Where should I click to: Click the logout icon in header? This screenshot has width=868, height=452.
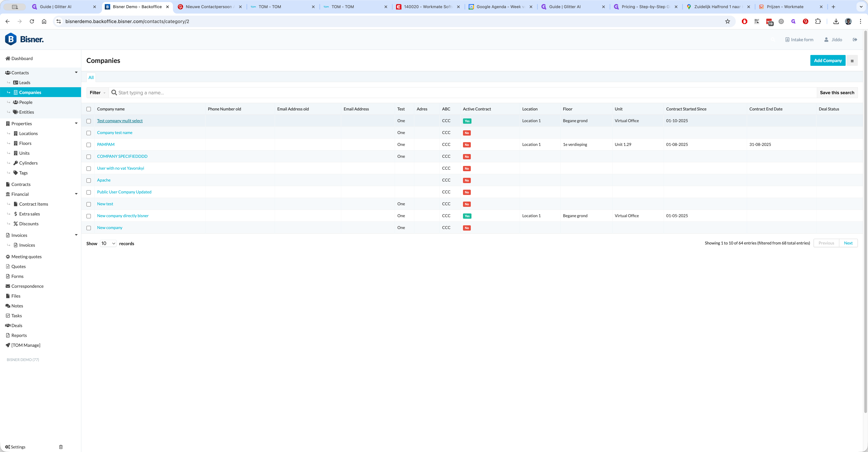click(855, 40)
